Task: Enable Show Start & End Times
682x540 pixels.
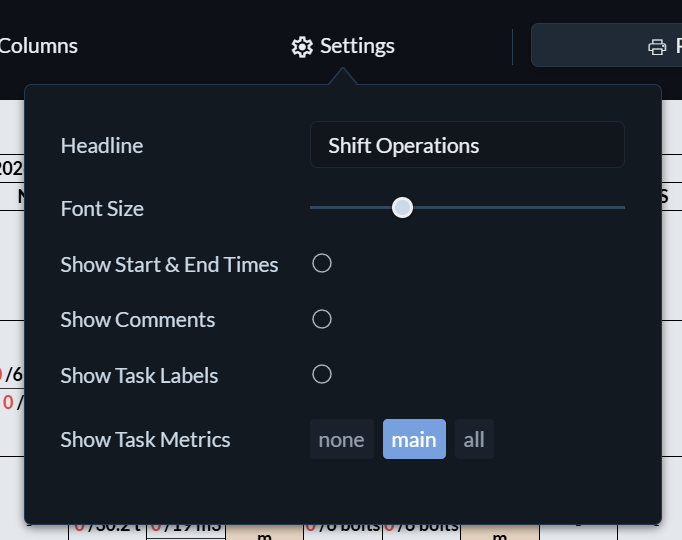Action: [x=322, y=263]
